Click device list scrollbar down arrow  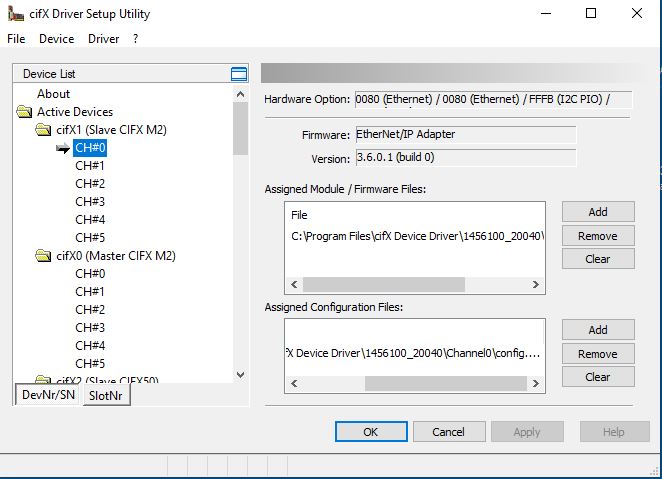click(240, 375)
